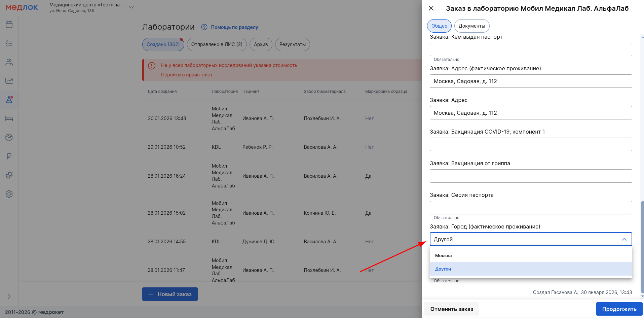
Task: Click the Серия паспорта input field
Action: click(x=531, y=208)
